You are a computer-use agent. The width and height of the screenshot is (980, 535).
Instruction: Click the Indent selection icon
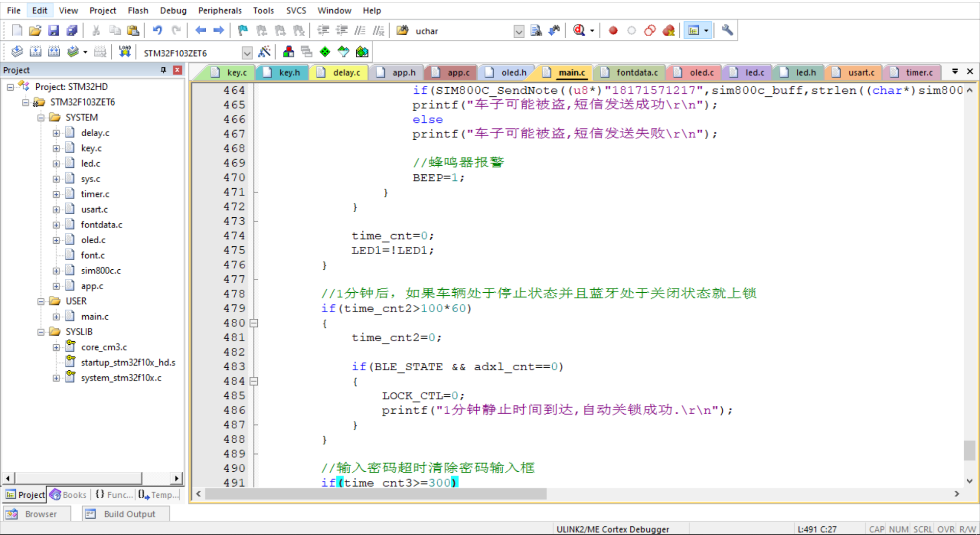click(323, 31)
